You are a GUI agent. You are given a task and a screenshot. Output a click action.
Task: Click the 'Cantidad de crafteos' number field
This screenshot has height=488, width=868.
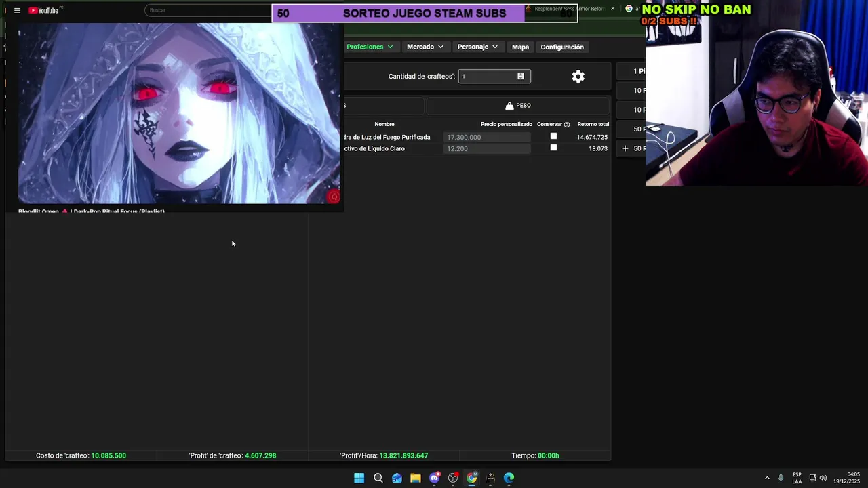(x=494, y=77)
